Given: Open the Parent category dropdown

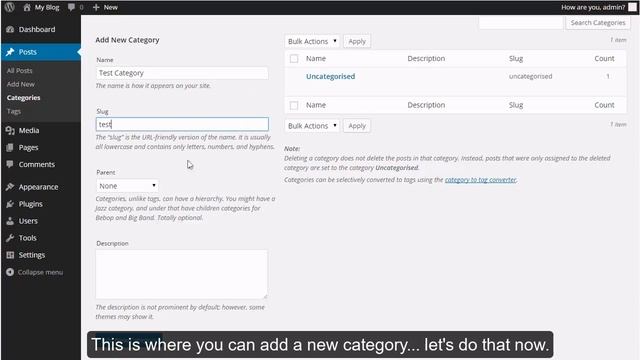Looking at the screenshot, I should [x=127, y=186].
